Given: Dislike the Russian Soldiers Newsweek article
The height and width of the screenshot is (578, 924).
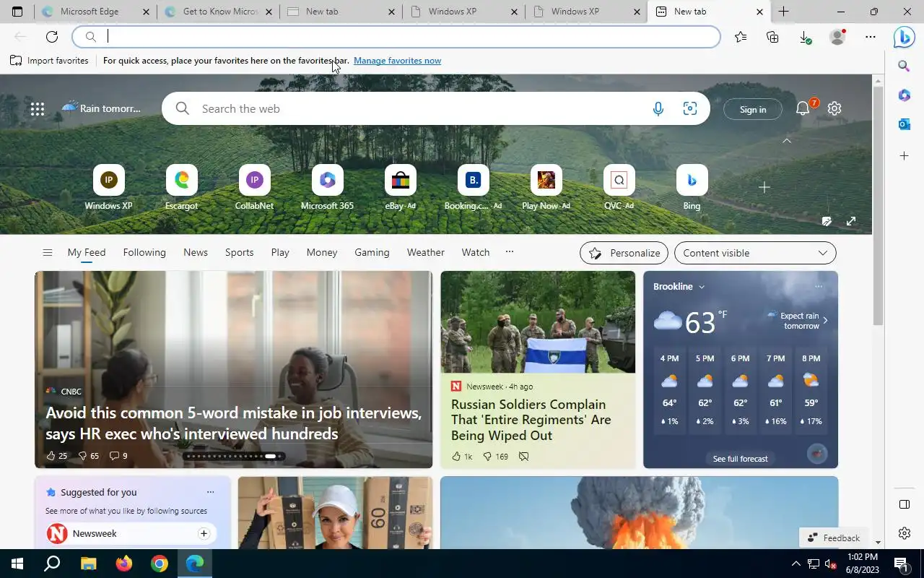Looking at the screenshot, I should coord(488,457).
